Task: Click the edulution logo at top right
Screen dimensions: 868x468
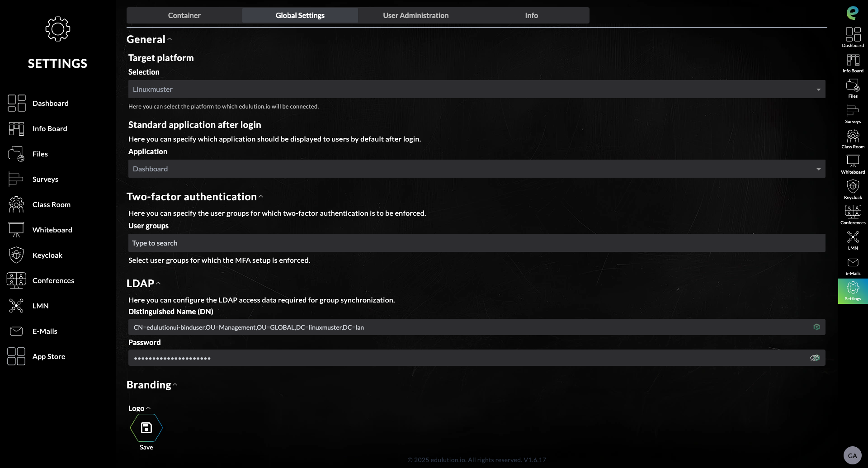Action: [852, 13]
